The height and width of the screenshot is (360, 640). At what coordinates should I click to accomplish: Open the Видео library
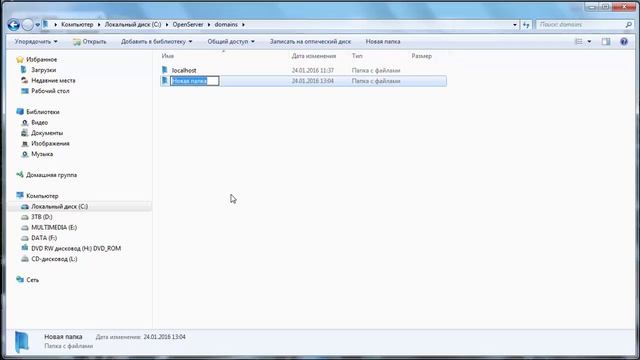[40, 122]
